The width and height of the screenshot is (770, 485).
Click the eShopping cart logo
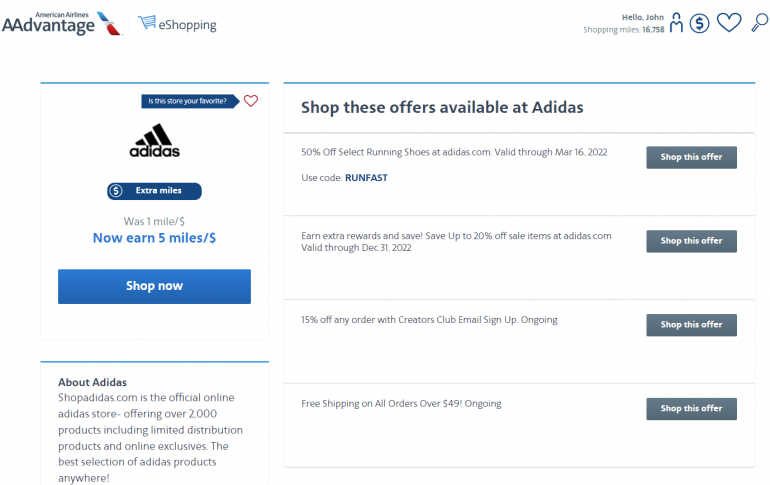pyautogui.click(x=177, y=23)
